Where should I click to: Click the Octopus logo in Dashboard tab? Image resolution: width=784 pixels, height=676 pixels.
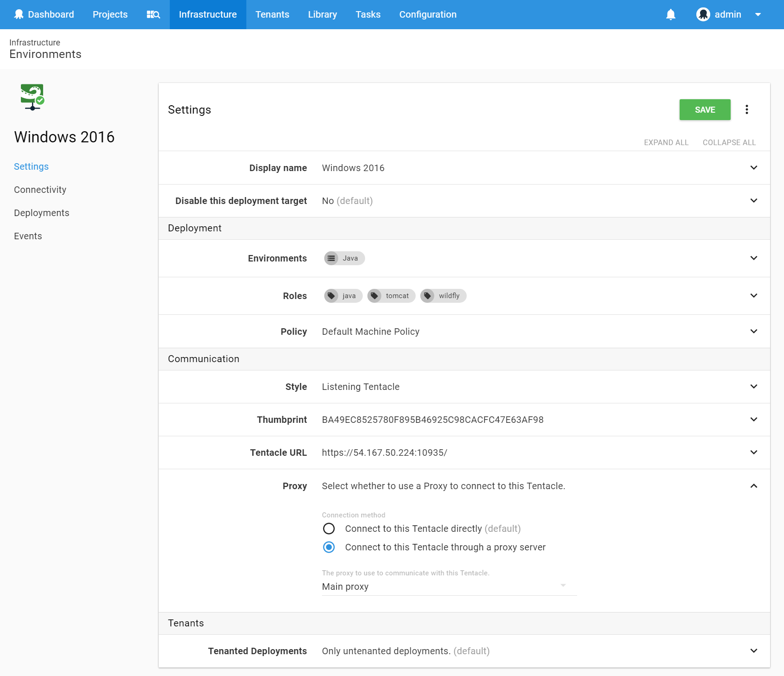coord(19,14)
